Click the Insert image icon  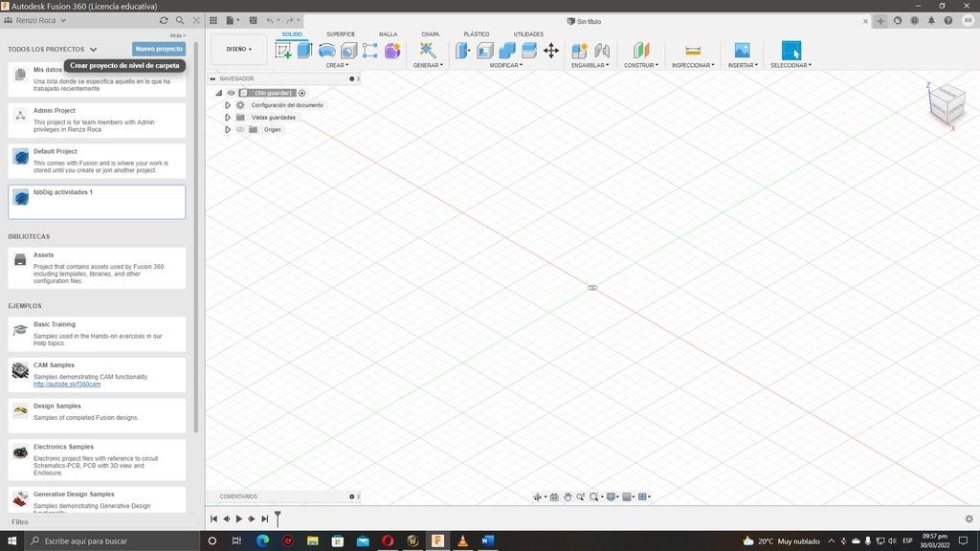[x=742, y=50]
